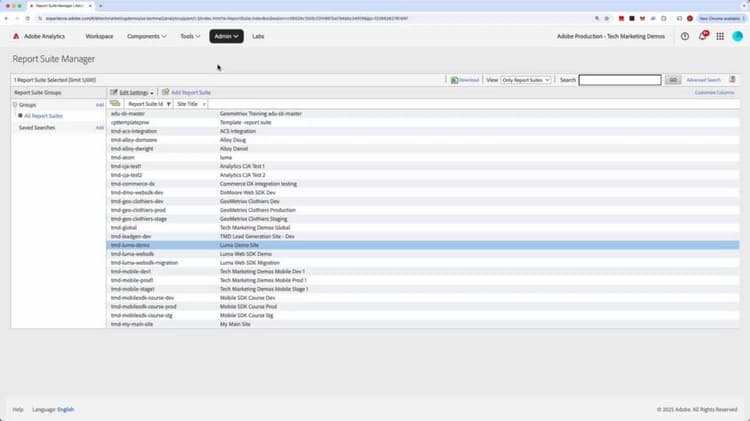Open a new browser tab with plus
This screenshot has width=750, height=421.
tap(100, 6)
